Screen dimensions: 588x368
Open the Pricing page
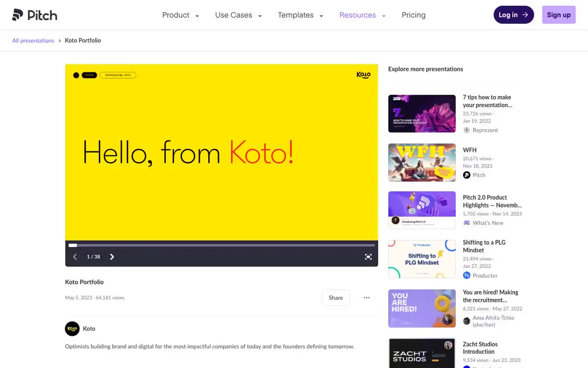pyautogui.click(x=413, y=15)
